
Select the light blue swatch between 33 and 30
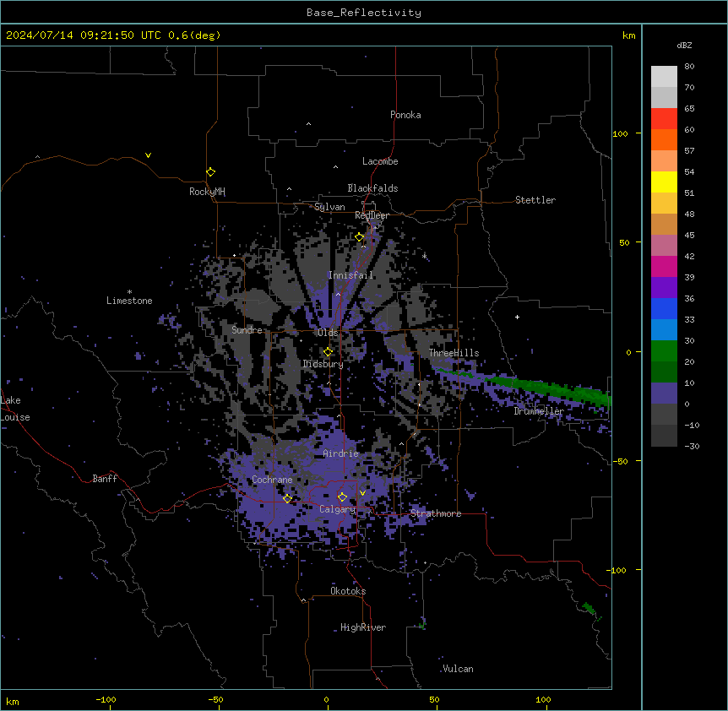pyautogui.click(x=664, y=330)
